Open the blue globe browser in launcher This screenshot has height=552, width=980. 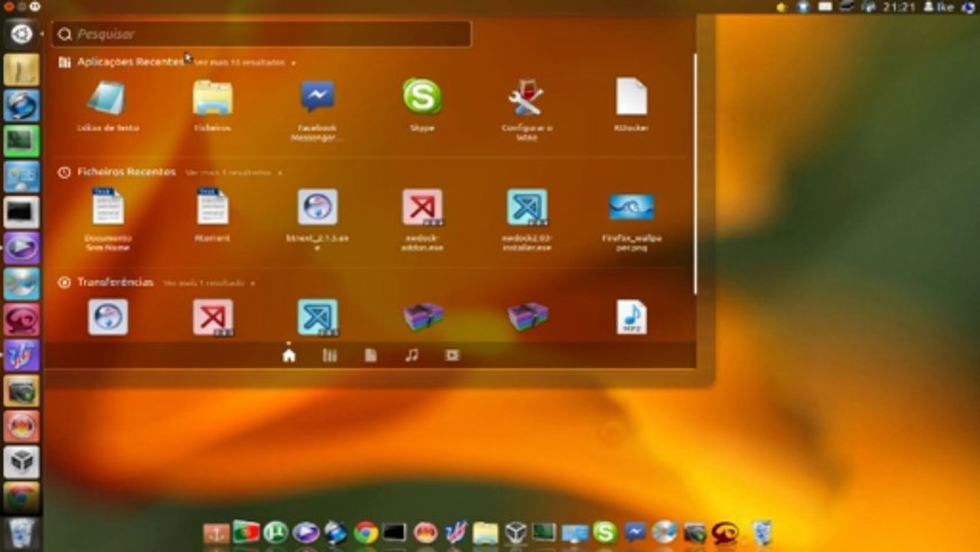21,105
